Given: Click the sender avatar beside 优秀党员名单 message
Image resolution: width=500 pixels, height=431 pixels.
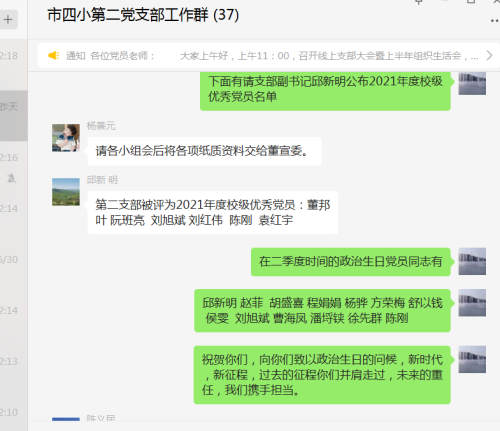Looking at the screenshot, I should pyautogui.click(x=472, y=83).
